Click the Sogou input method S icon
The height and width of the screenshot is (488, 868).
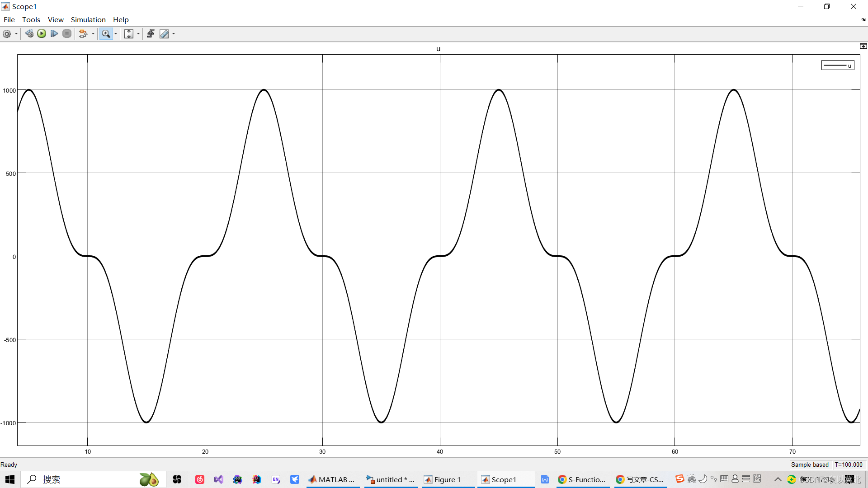[x=680, y=479]
